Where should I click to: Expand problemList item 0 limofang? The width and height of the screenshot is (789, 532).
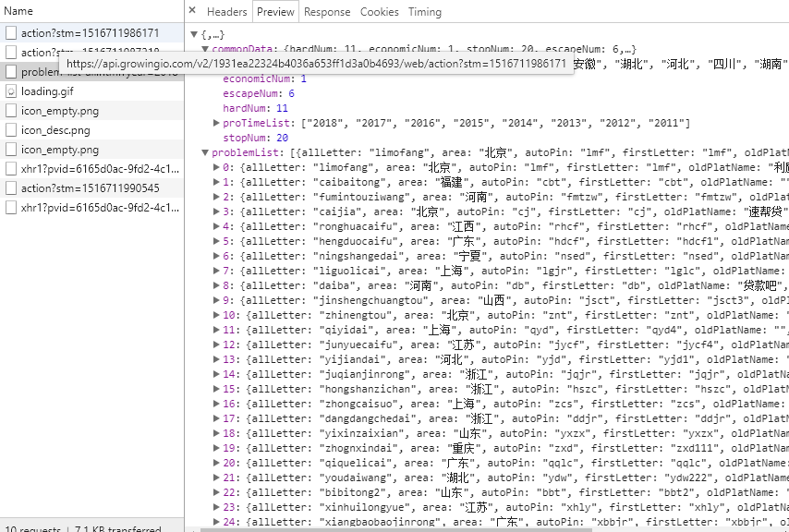216,167
